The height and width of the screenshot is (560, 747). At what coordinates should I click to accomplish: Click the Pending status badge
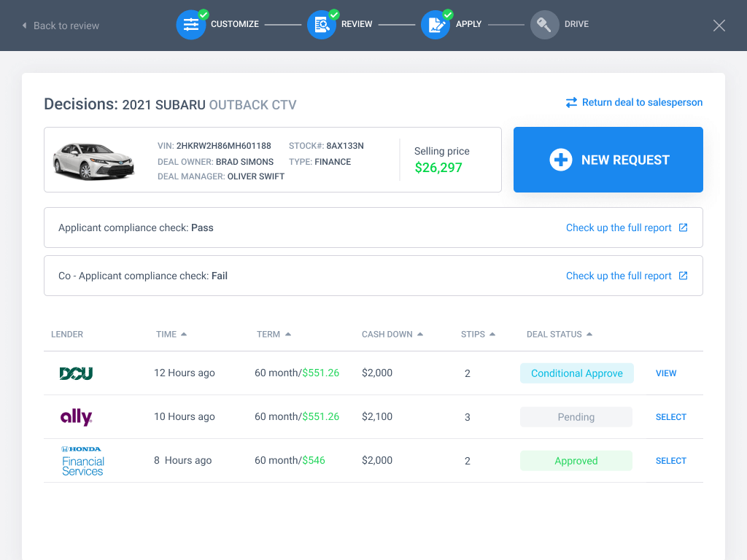tap(576, 417)
